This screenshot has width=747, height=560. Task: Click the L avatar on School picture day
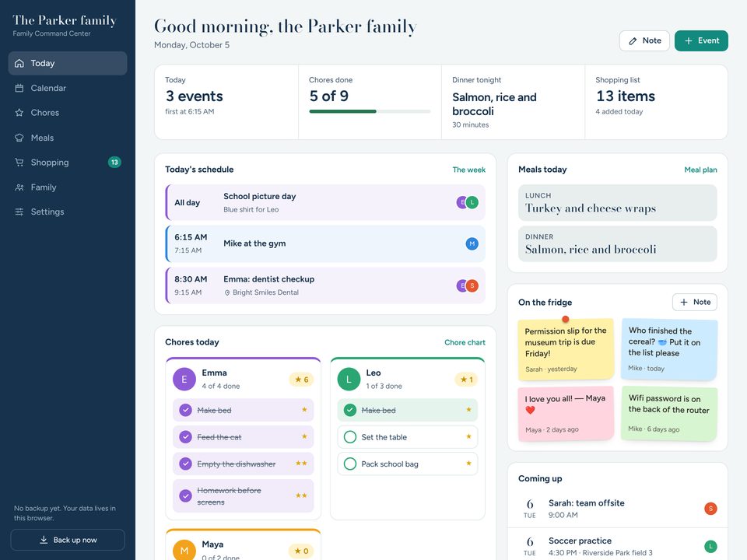tap(472, 202)
